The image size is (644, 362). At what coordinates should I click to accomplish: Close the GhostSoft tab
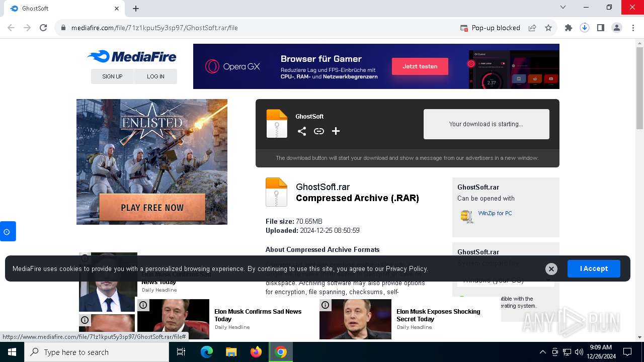pyautogui.click(x=117, y=9)
